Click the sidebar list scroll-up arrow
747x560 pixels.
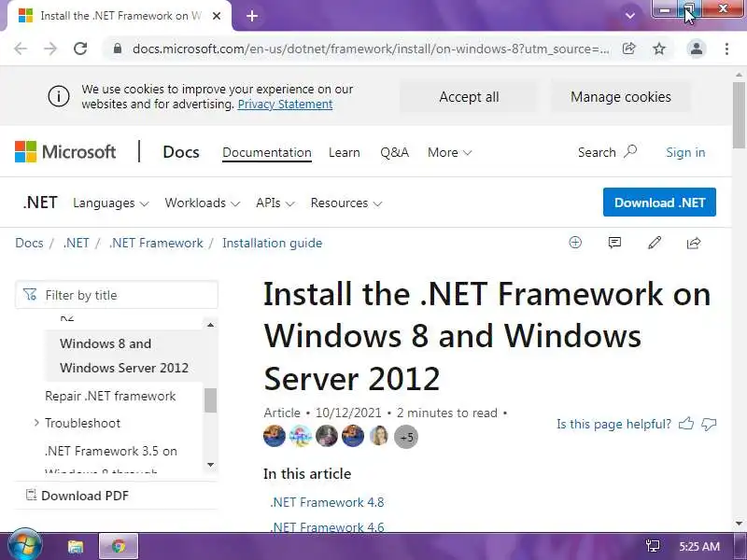[210, 325]
